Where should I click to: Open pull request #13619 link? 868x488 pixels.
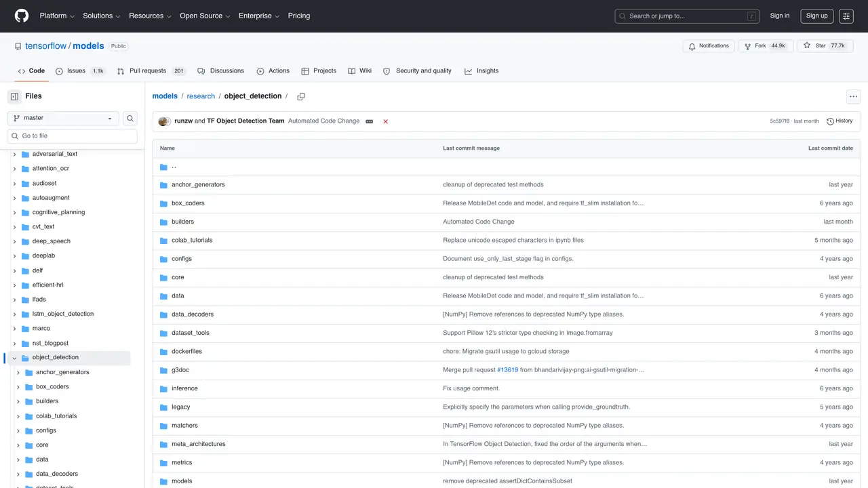point(507,370)
